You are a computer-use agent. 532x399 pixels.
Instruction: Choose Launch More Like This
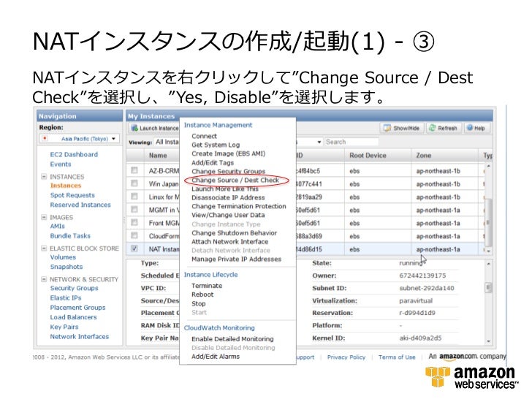[225, 189]
